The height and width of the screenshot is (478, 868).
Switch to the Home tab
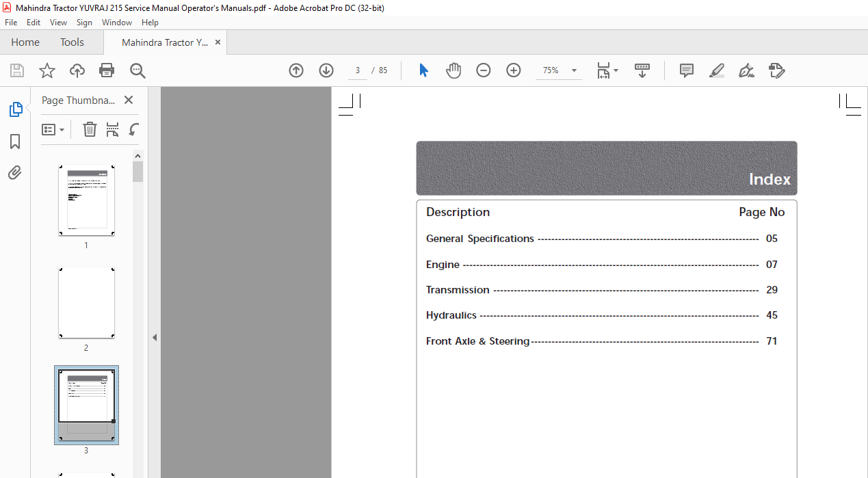tap(25, 42)
